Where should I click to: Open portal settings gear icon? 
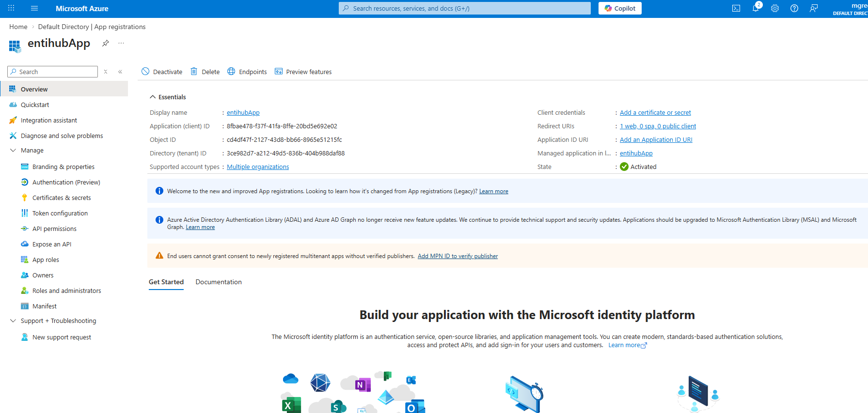click(x=775, y=8)
